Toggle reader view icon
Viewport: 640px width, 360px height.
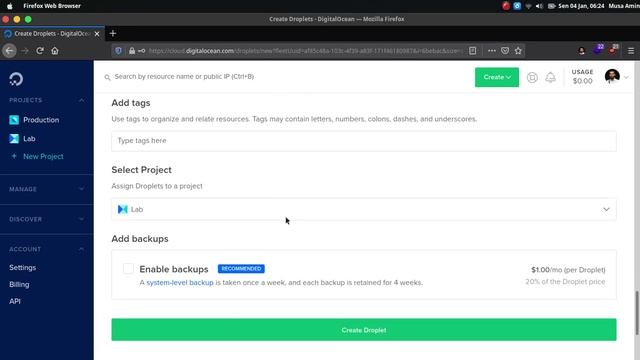pos(473,51)
